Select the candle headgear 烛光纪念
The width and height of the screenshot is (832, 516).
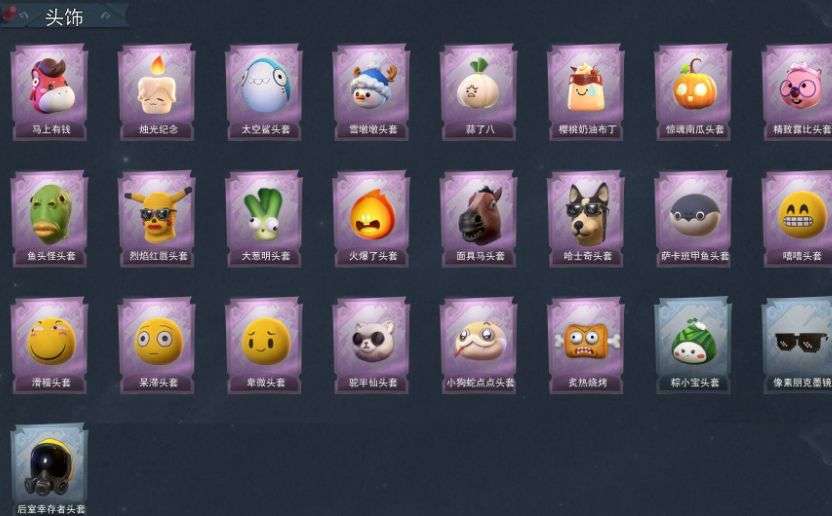coord(157,92)
